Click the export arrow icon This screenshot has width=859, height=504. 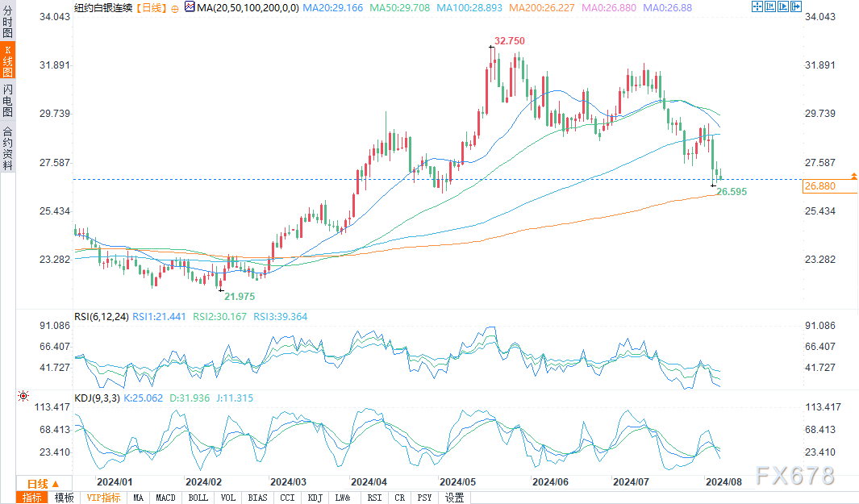[x=797, y=7]
